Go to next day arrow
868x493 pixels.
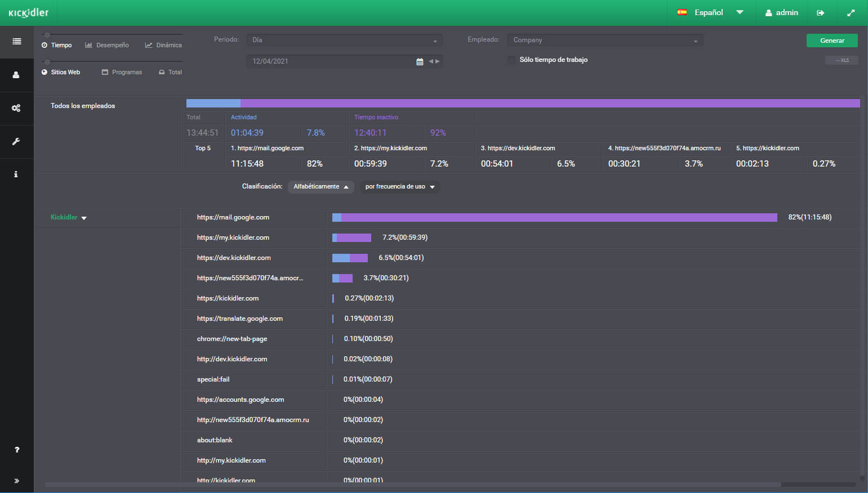point(438,61)
